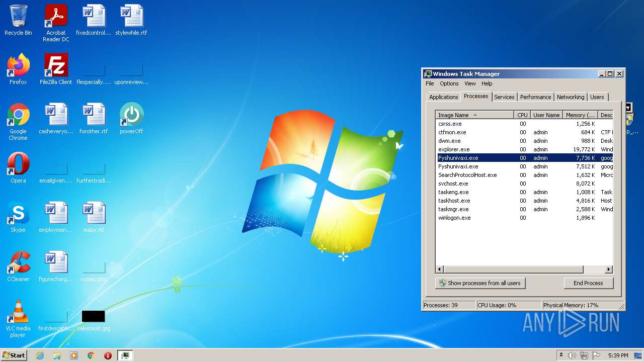Select the dwm.exe process row
The width and height of the screenshot is (644, 362).
click(524, 141)
